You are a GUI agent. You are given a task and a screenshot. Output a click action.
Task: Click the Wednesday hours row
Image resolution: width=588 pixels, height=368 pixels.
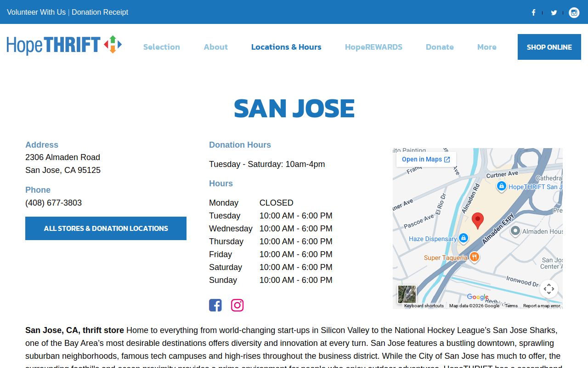coord(271,229)
